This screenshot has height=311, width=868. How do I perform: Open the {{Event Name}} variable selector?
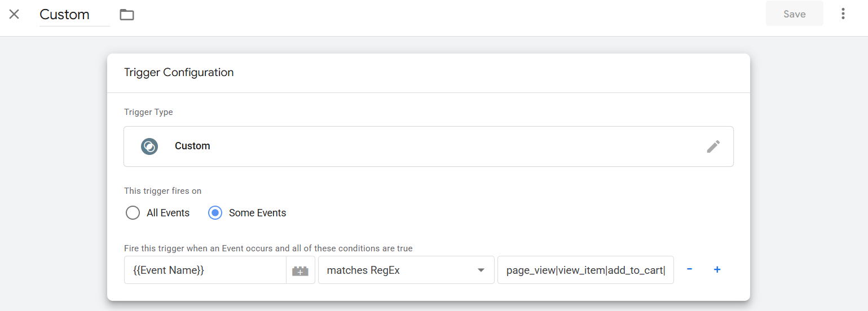point(205,270)
